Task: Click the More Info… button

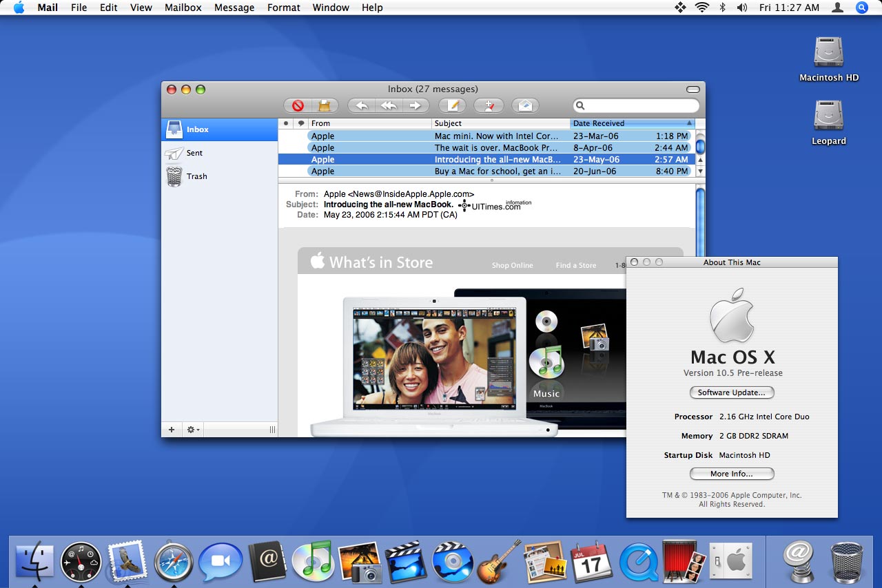Action: 732,474
